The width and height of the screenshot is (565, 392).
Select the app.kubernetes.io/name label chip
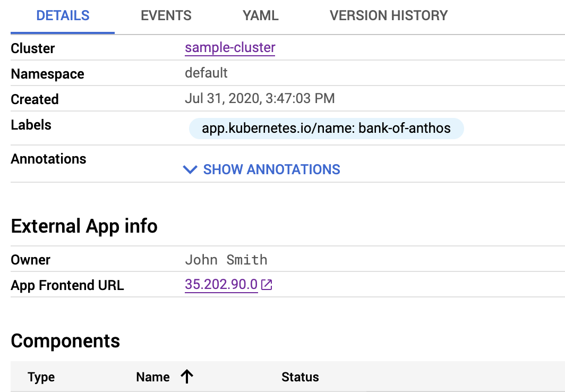pyautogui.click(x=326, y=128)
